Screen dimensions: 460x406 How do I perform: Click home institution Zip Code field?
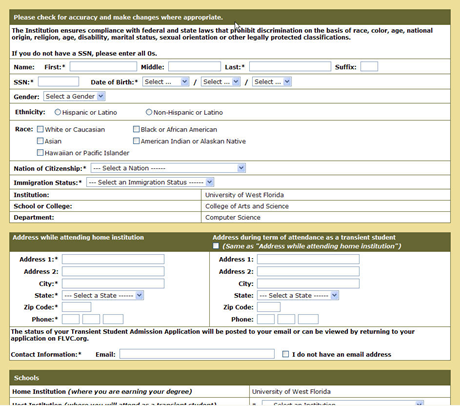point(77,307)
